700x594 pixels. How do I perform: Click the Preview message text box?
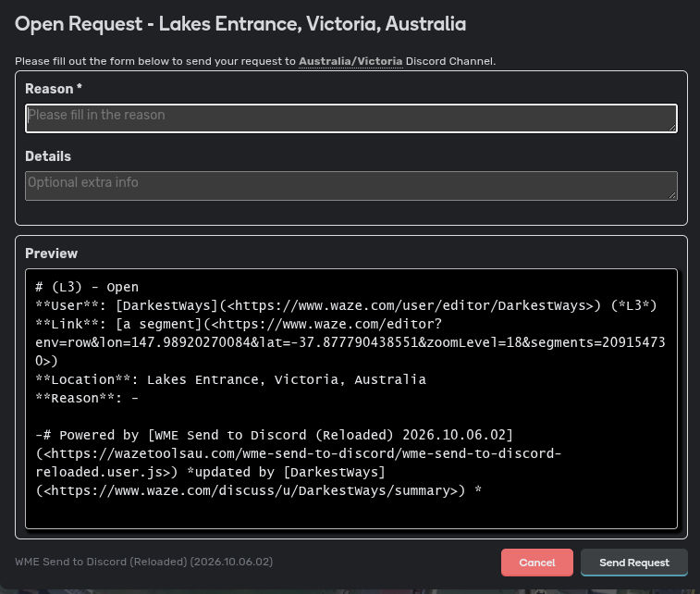click(x=350, y=399)
